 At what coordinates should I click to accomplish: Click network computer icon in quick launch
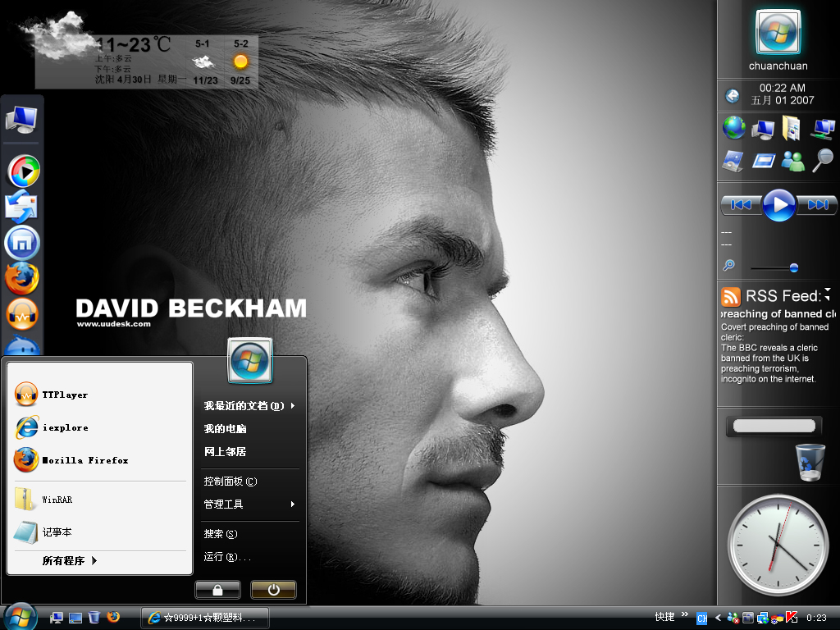pos(57,618)
